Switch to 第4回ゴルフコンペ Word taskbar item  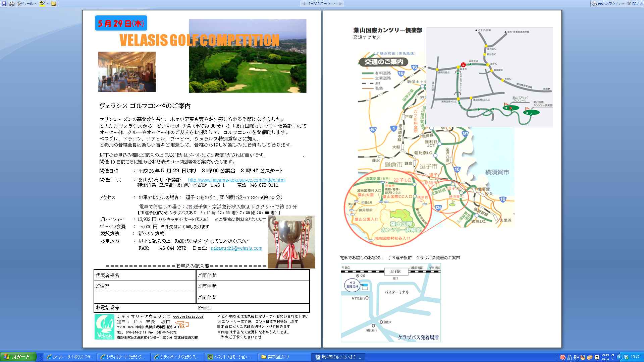338,357
